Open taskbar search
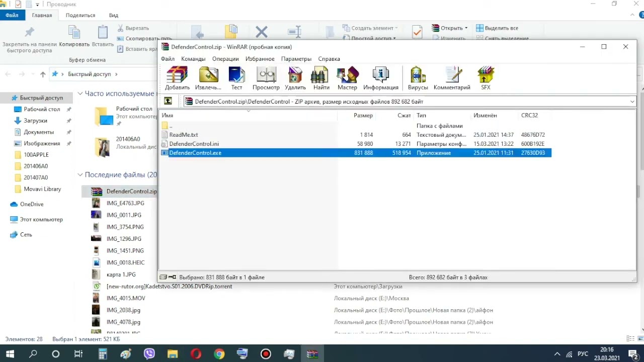This screenshot has height=362, width=644. tap(33, 354)
